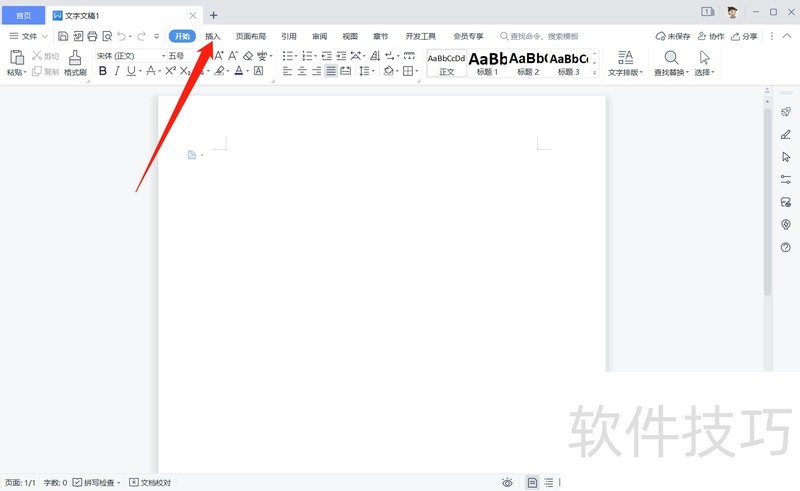Click the Paste clipboard icon
Viewport: 800px width, 491px height.
(x=17, y=57)
